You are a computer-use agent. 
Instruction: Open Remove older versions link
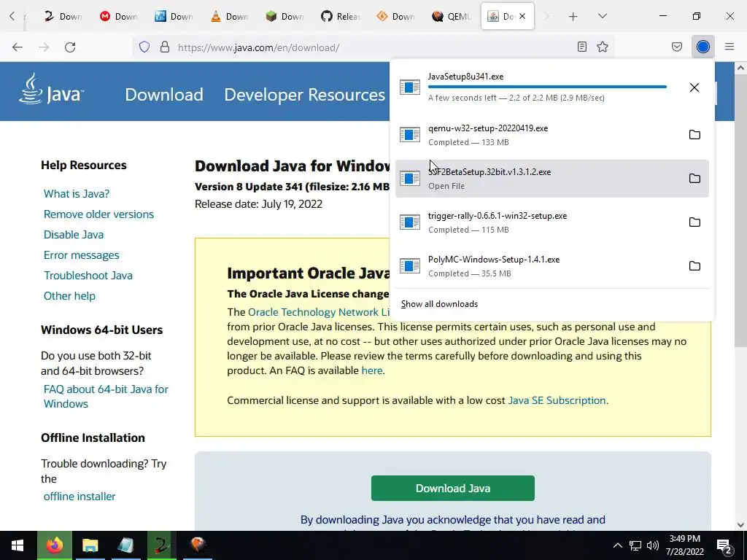point(98,214)
